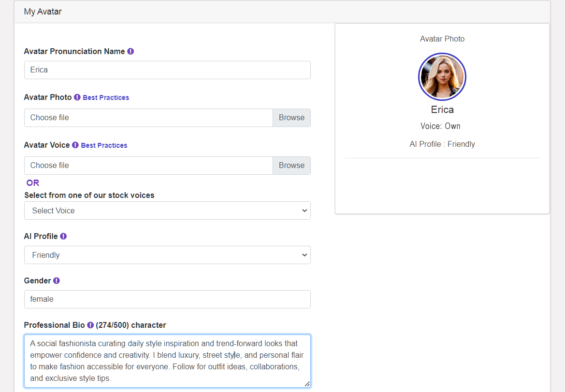Expand the Select Voice dropdown chevron

304,210
